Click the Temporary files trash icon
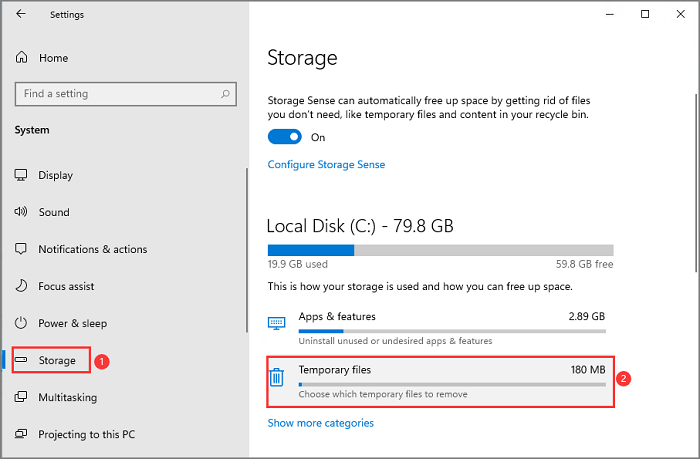This screenshot has height=459, width=700. 277,377
